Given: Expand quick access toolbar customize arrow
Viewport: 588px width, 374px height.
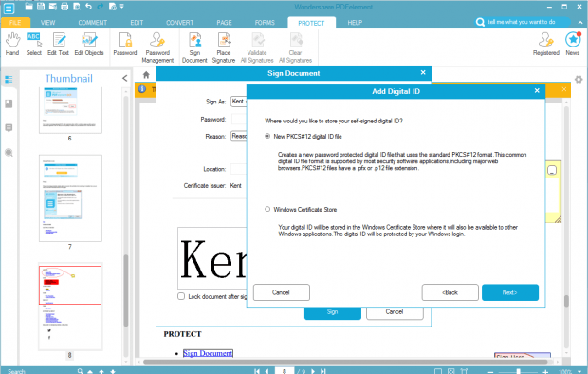Looking at the screenshot, I should point(122,7).
